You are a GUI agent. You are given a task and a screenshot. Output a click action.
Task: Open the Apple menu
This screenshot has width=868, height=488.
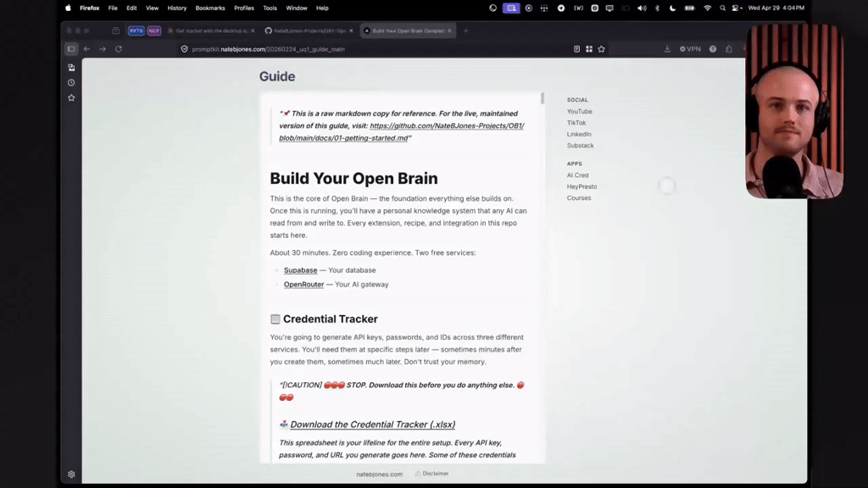[68, 8]
